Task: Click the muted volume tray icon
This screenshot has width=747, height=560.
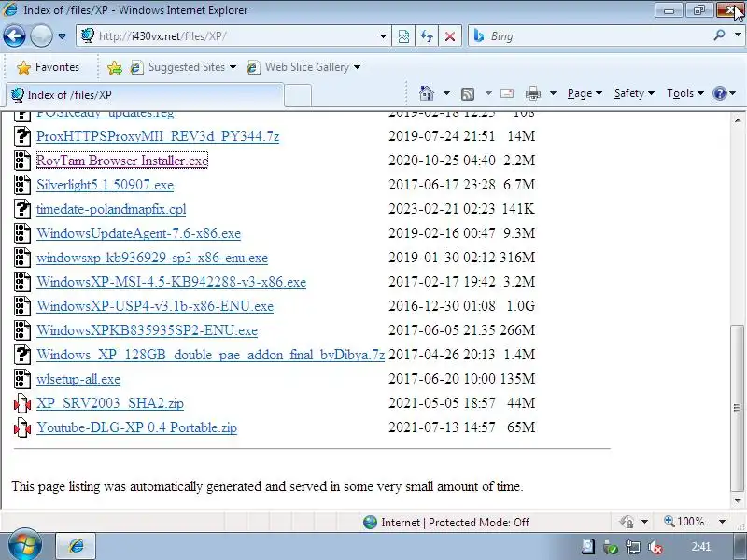Action: click(655, 548)
